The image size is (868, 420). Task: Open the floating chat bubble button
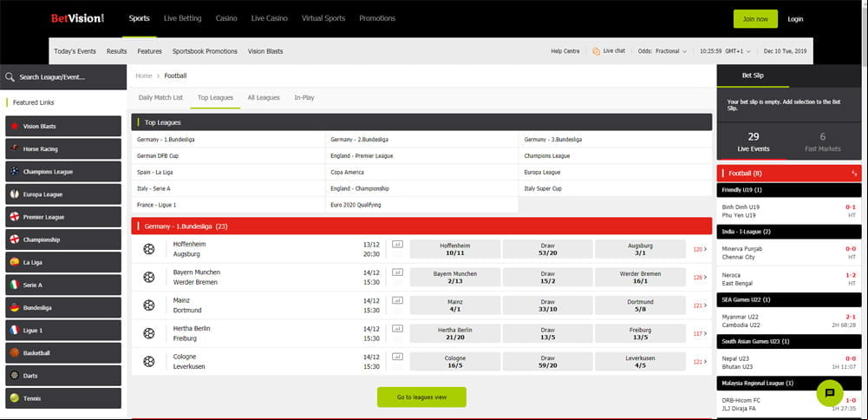tap(829, 393)
